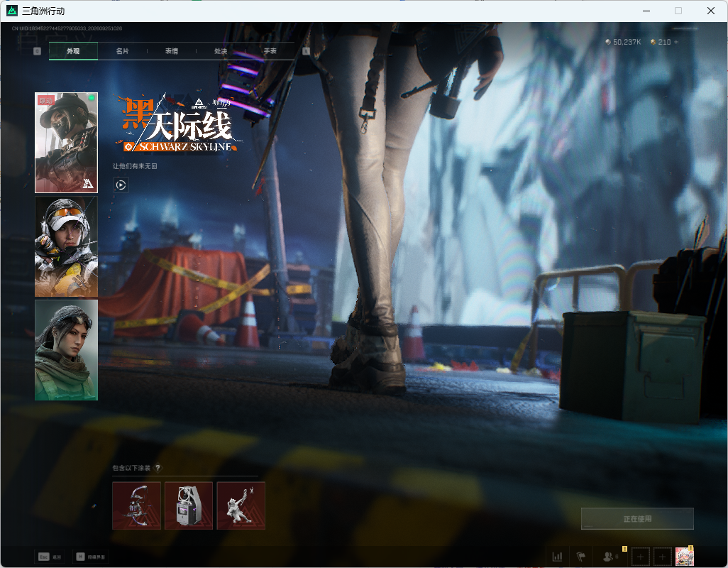Screen dimensions: 728x568
Task: Open the friends list icon
Action: [x=608, y=557]
